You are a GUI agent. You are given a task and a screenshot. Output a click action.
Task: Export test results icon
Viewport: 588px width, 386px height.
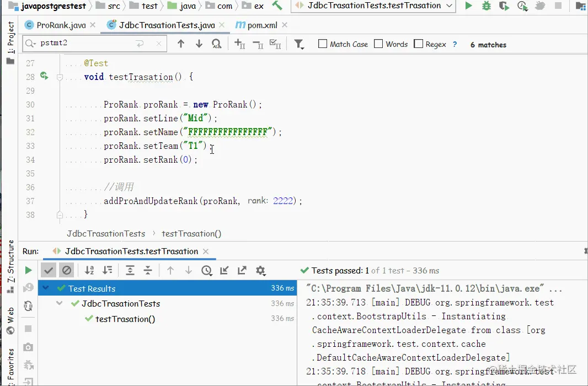(242, 270)
